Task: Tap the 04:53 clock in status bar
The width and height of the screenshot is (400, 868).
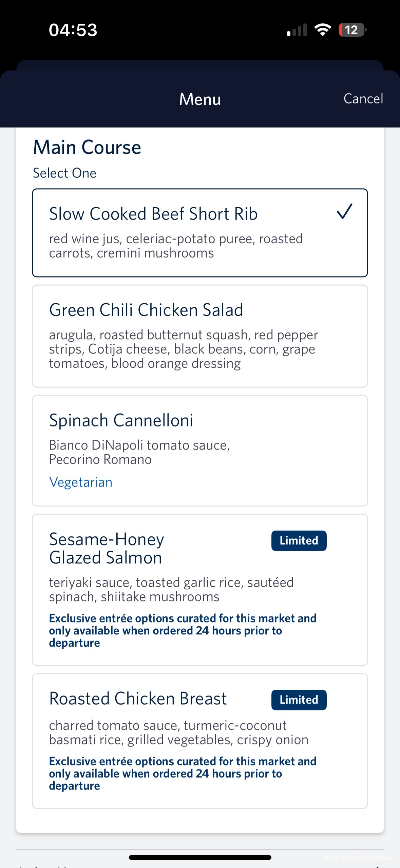Action: click(73, 30)
